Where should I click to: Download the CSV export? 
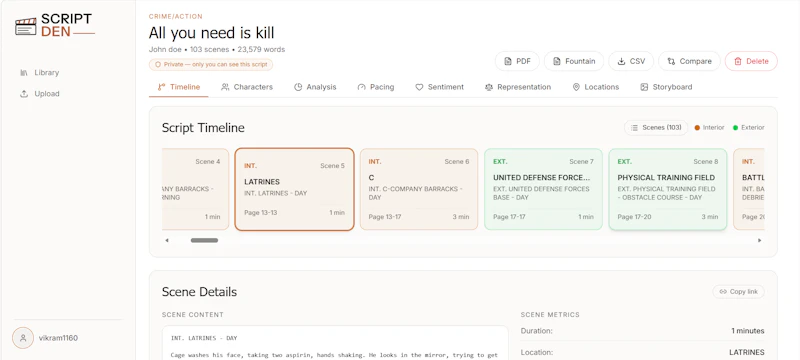[631, 61]
